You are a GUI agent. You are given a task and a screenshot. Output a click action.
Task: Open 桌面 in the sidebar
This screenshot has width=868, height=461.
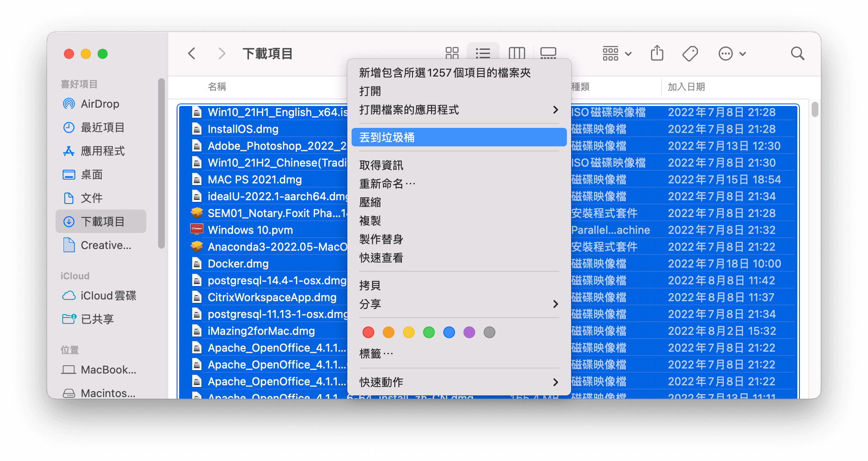[101, 175]
